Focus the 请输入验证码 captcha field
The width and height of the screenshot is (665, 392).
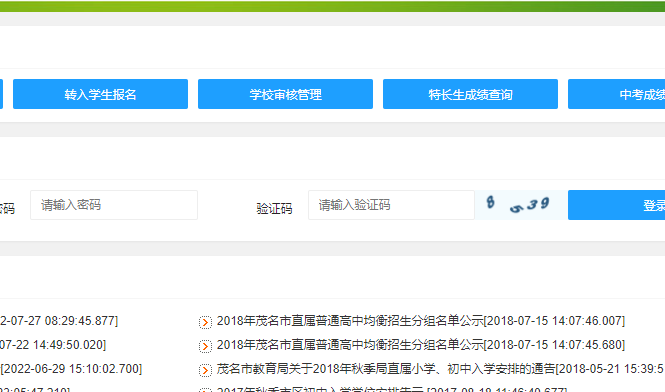click(391, 205)
